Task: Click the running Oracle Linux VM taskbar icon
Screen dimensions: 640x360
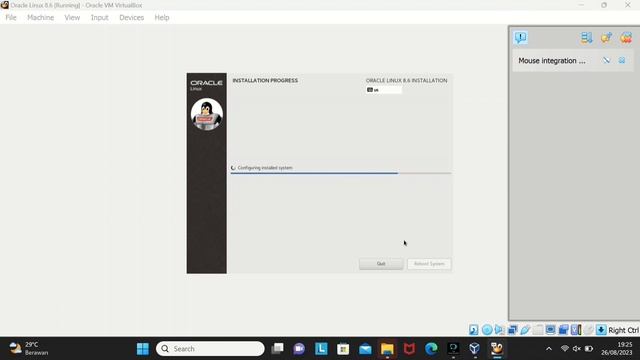Action: coord(497,349)
